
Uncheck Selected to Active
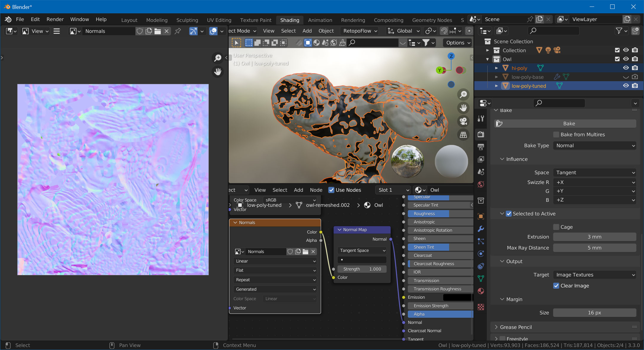pos(509,214)
